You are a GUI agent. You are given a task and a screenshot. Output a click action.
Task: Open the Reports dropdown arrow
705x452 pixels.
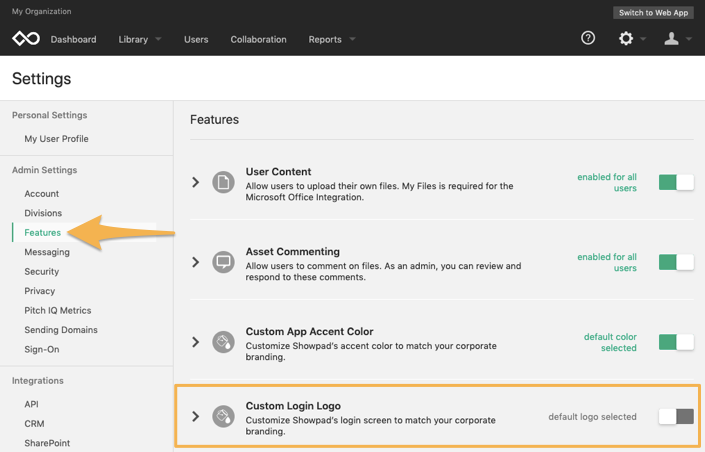coord(352,39)
